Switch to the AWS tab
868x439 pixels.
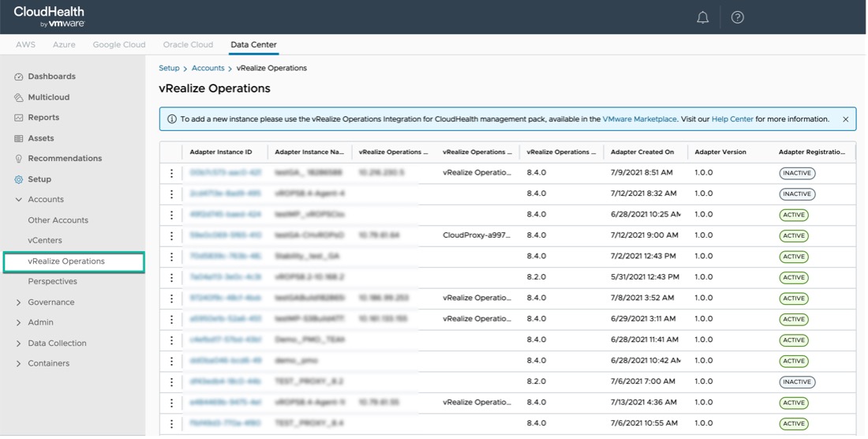[25, 45]
